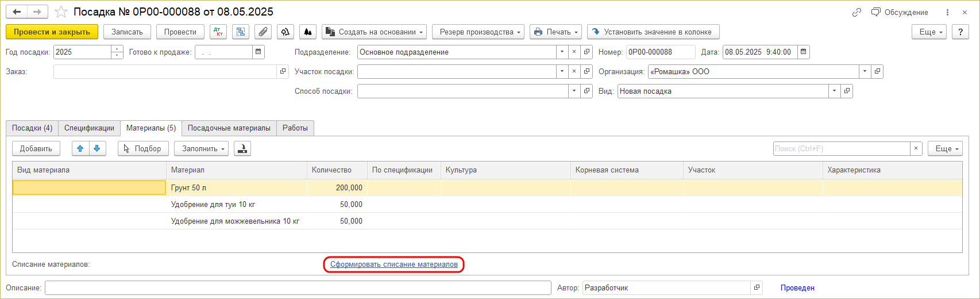This screenshot has width=980, height=299.
Task: Open the Посадочные материалы tab
Action: coord(229,128)
